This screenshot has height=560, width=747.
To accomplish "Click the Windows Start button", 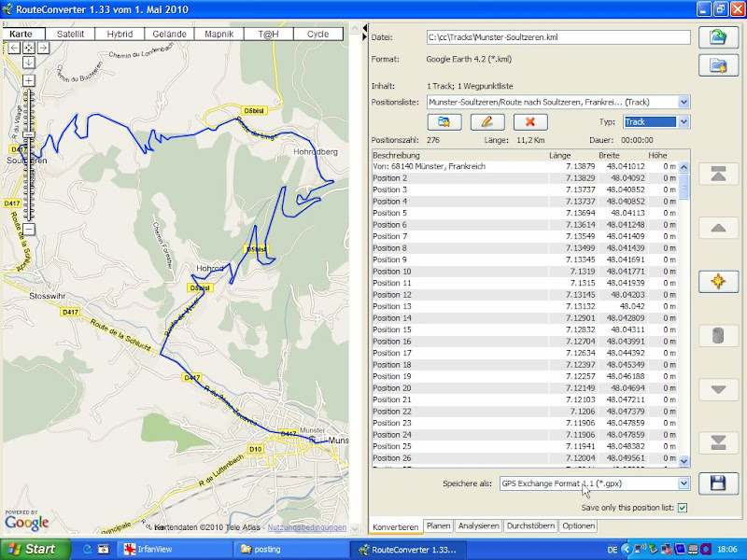I will coord(35,549).
